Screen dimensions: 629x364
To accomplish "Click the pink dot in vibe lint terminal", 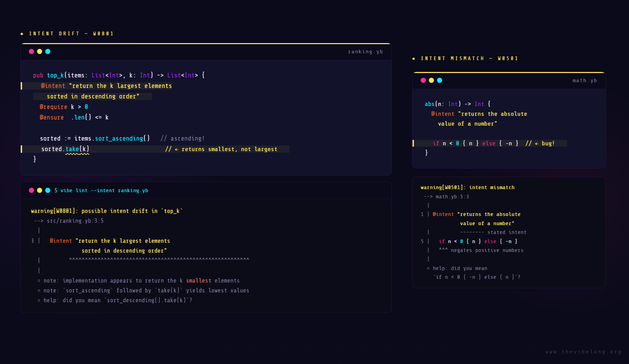I will coord(31,190).
